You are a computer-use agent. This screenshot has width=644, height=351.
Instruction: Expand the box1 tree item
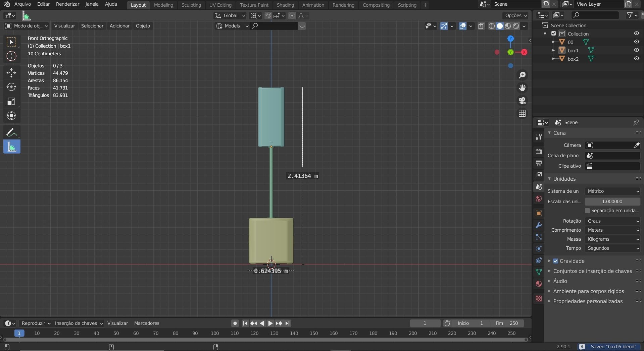[553, 50]
